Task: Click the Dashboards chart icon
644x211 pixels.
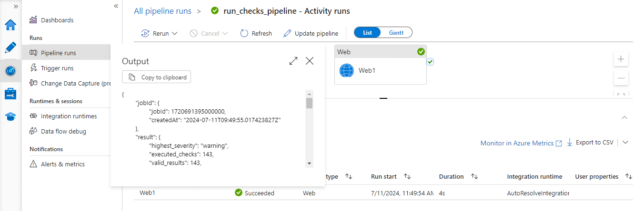Action: pos(33,20)
